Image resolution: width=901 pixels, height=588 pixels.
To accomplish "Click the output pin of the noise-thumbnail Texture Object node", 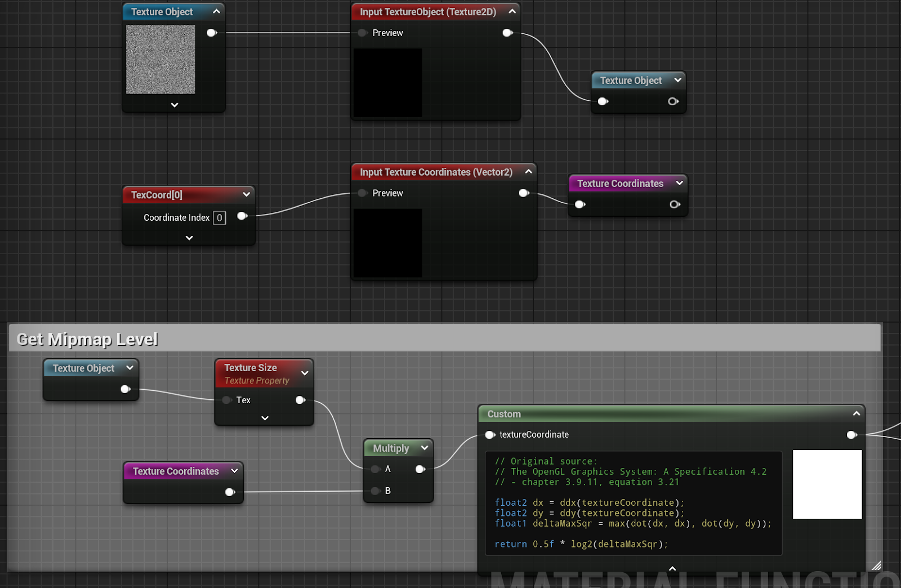I will (x=212, y=33).
